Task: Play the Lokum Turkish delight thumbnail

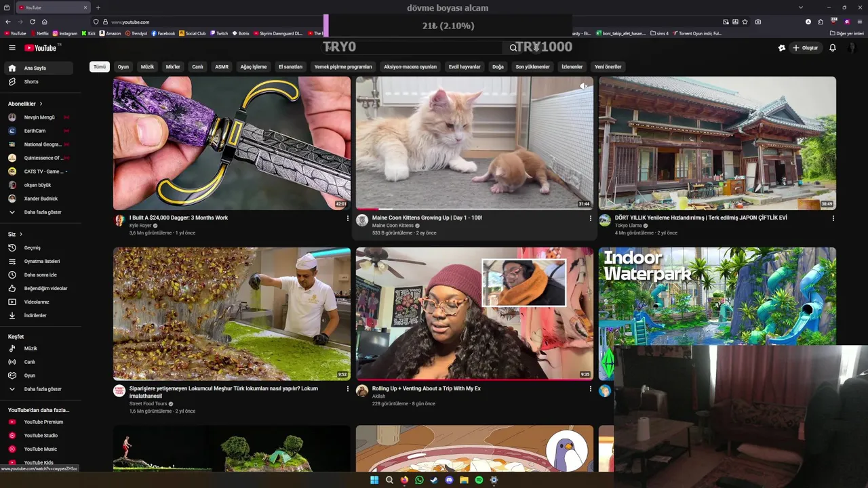Action: coord(232,314)
